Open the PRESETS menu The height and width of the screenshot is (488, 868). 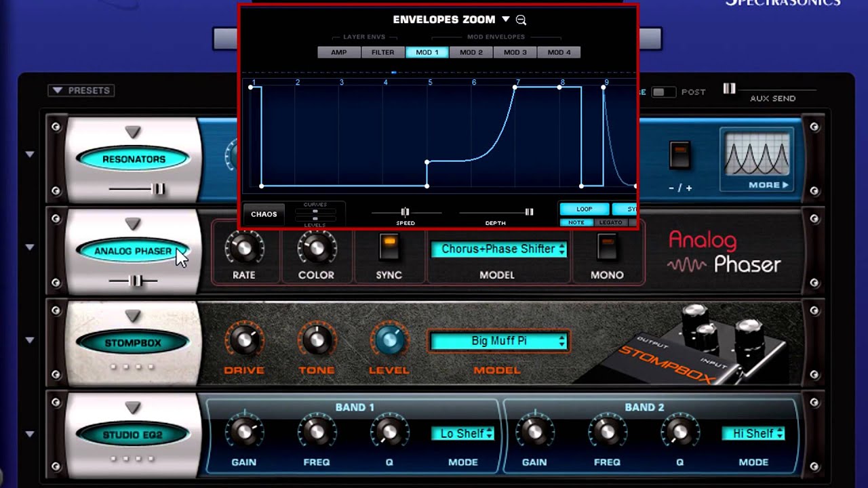(81, 90)
